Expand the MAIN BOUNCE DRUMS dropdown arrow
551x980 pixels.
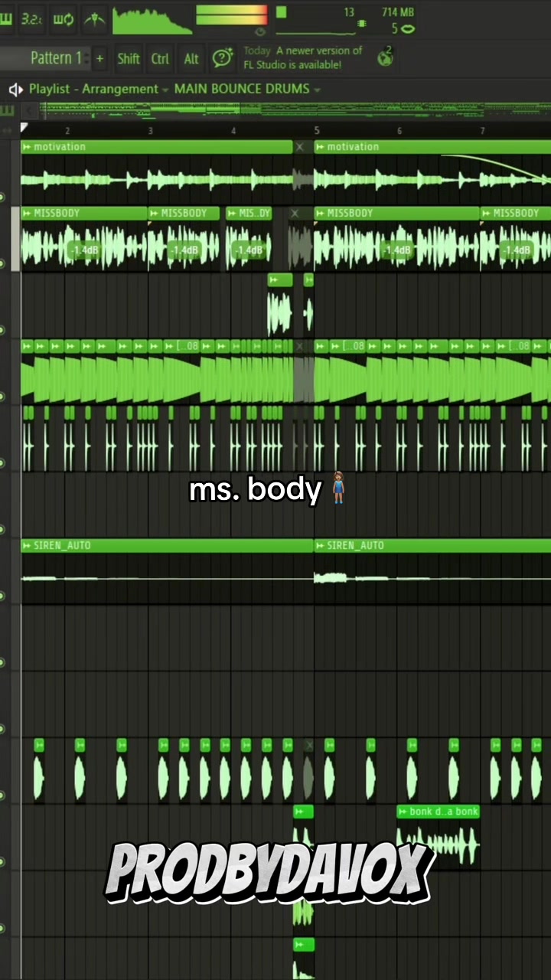[317, 90]
